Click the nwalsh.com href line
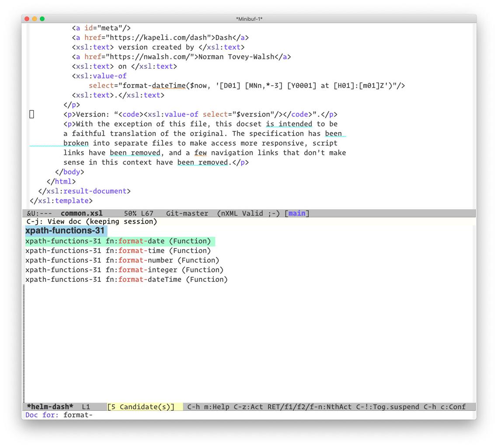Viewport: 498px width, 448px height. (x=181, y=56)
